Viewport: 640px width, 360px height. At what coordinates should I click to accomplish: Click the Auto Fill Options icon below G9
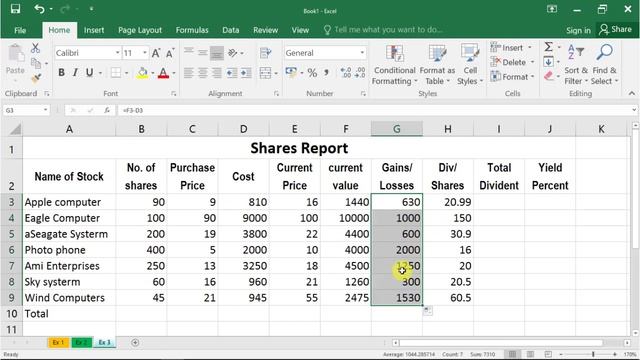427,311
